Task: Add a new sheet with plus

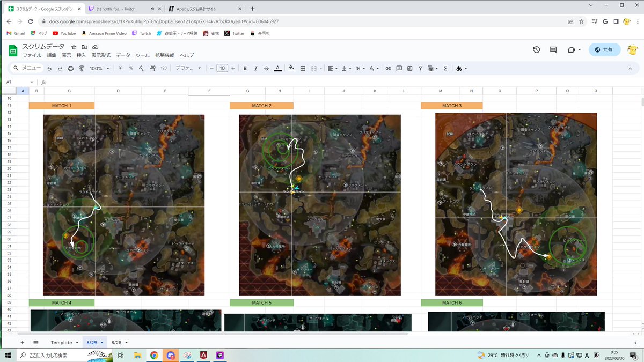Action: [22, 342]
